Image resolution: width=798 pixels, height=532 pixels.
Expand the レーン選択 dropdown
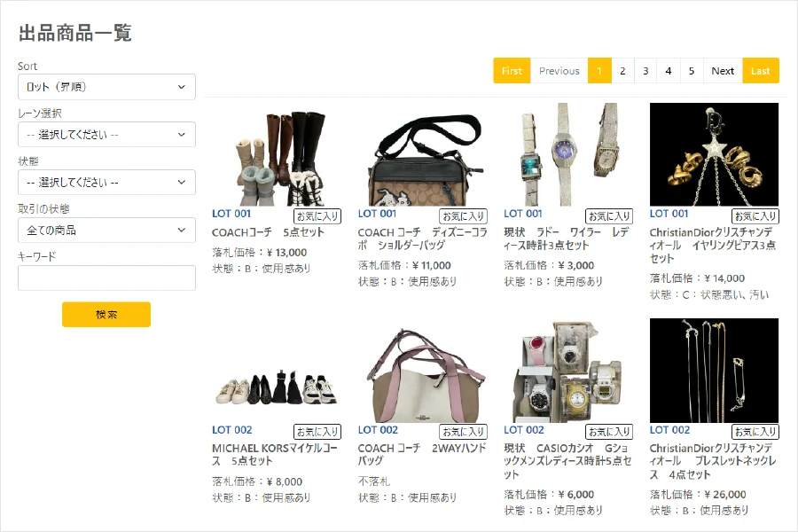tap(106, 135)
